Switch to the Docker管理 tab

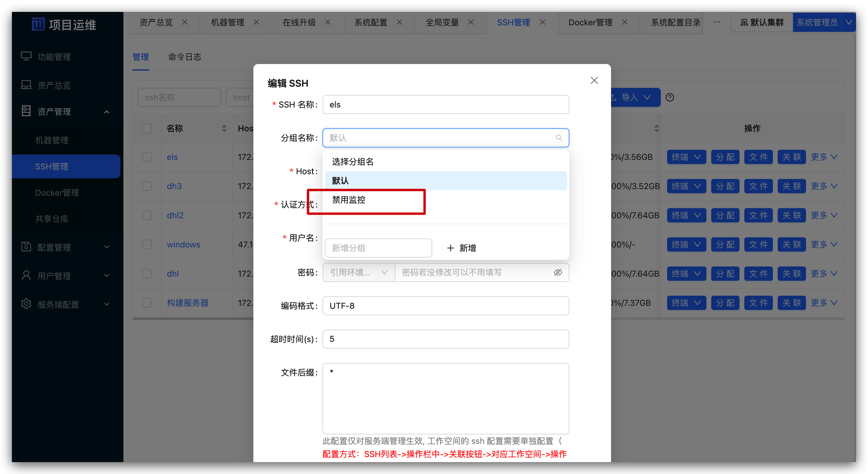[x=591, y=22]
